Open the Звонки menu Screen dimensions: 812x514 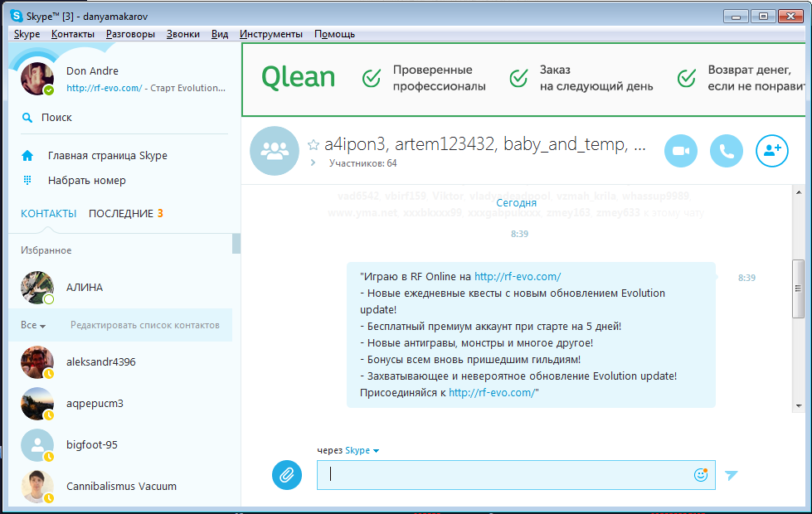(182, 34)
